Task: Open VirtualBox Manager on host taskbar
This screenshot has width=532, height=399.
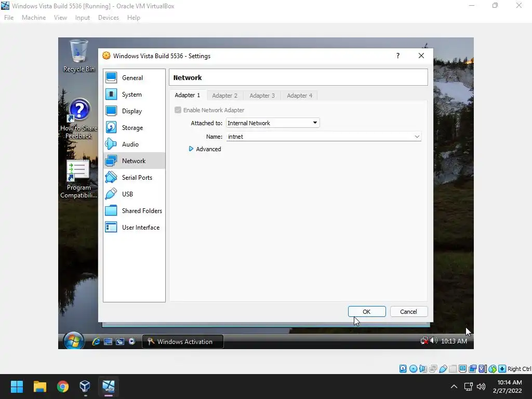Action: (85, 387)
